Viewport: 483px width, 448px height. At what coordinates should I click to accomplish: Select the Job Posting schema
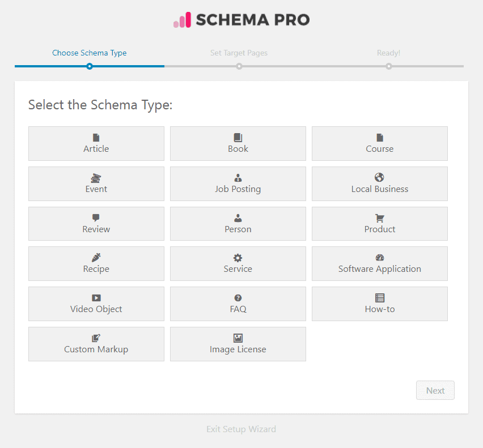tap(238, 184)
